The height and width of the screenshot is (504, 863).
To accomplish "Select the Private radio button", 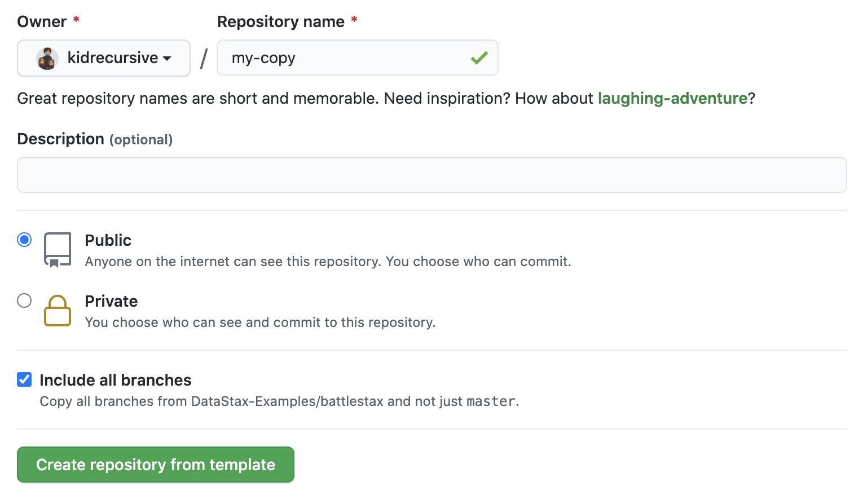I will click(24, 300).
